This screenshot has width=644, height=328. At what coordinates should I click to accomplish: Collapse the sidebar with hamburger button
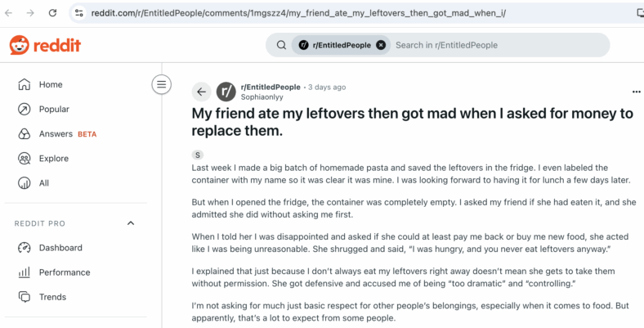(x=162, y=85)
